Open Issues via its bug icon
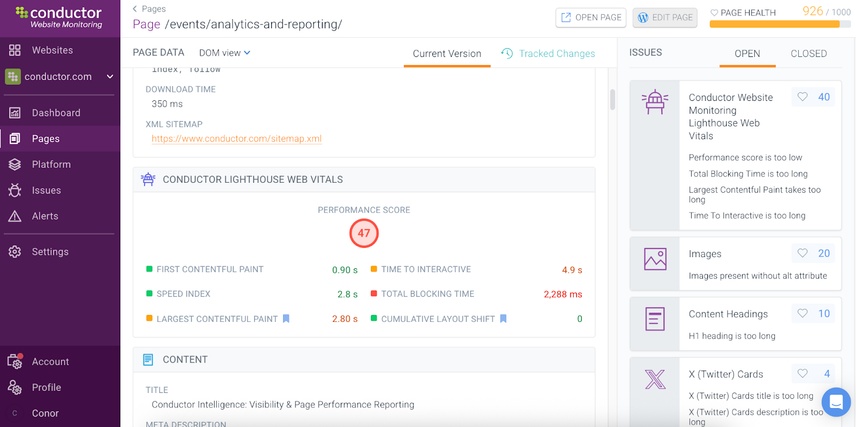The width and height of the screenshot is (856, 427). tap(15, 190)
